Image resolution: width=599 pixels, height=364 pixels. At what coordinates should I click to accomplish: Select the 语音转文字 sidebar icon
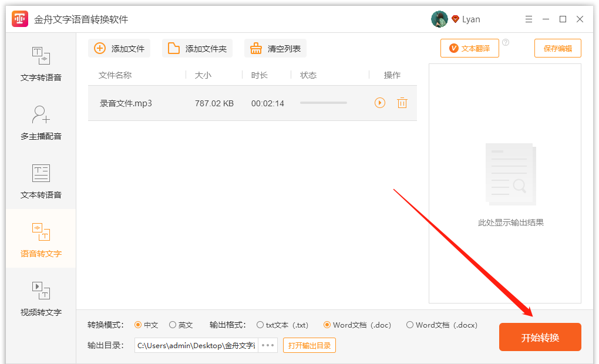[x=40, y=238]
